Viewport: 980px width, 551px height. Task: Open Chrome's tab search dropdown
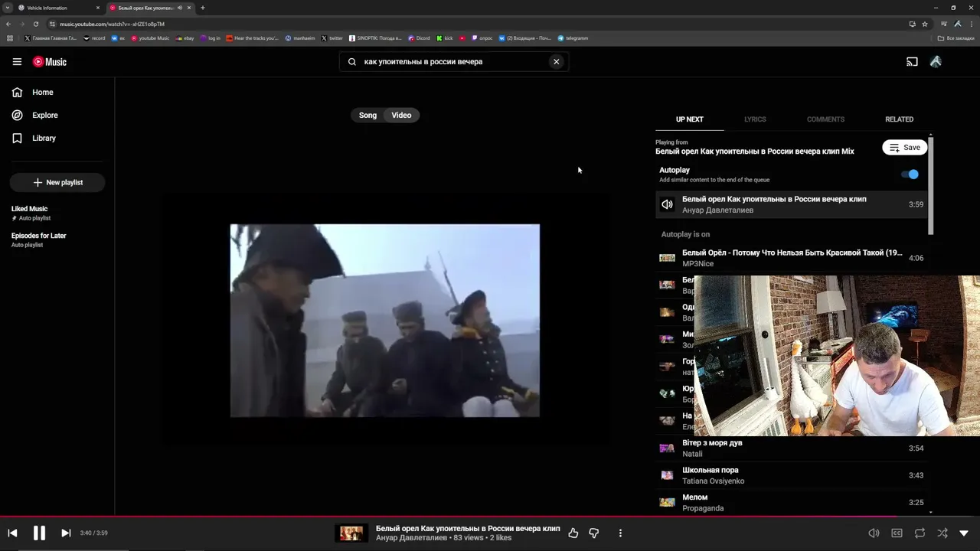point(7,8)
